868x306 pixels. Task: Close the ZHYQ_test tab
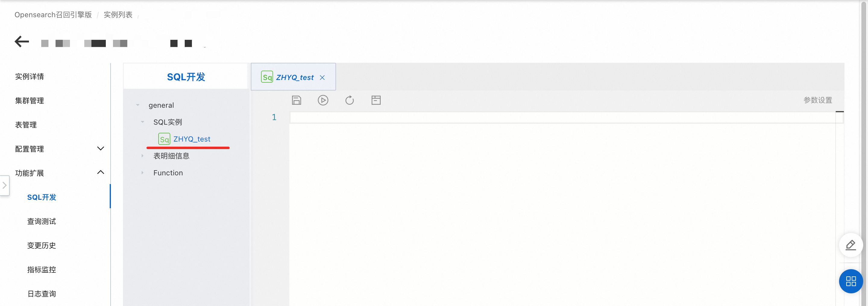pyautogui.click(x=322, y=78)
